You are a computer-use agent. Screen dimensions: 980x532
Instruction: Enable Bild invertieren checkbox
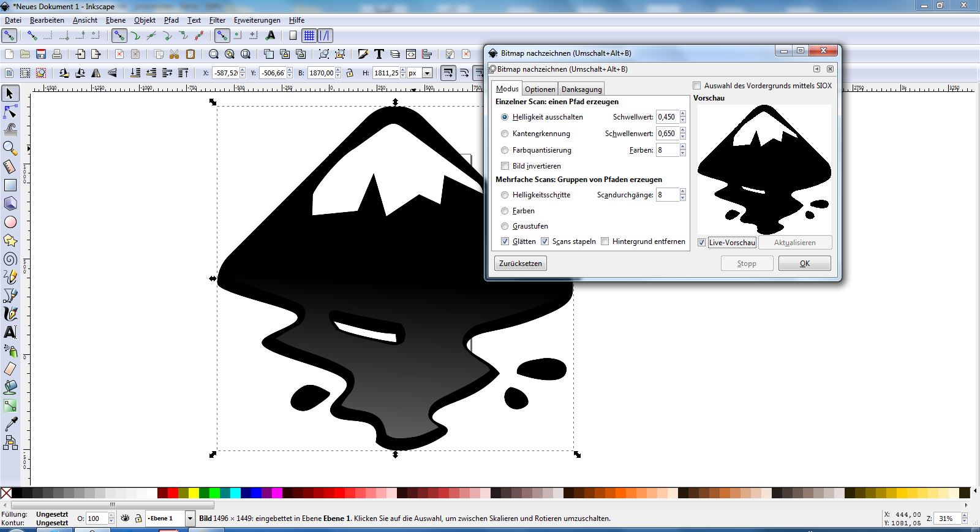click(505, 166)
